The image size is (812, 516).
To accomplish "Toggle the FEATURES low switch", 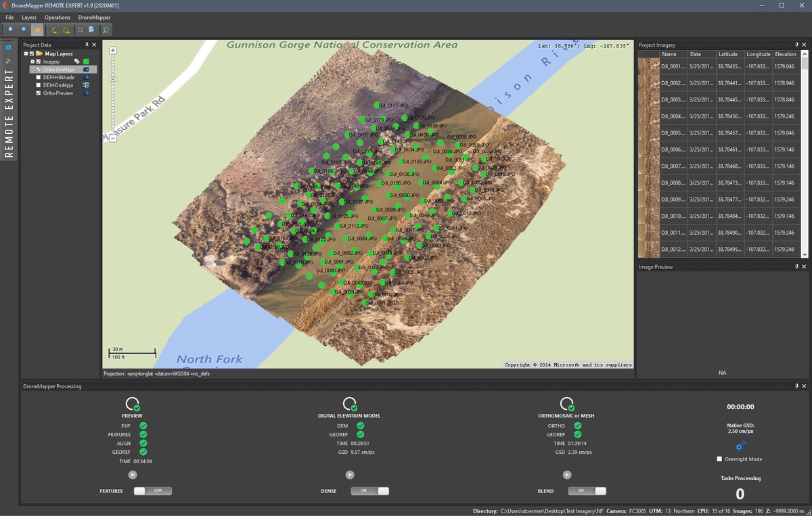I will point(152,491).
